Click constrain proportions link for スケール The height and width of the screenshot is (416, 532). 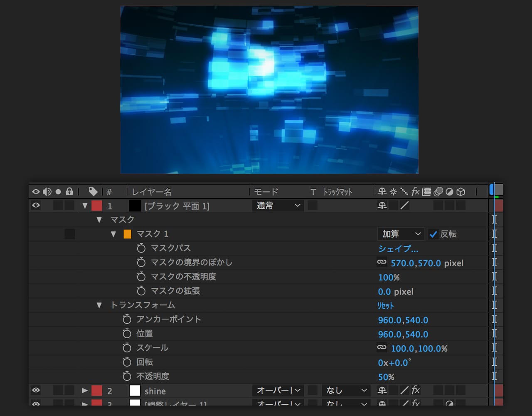point(382,348)
